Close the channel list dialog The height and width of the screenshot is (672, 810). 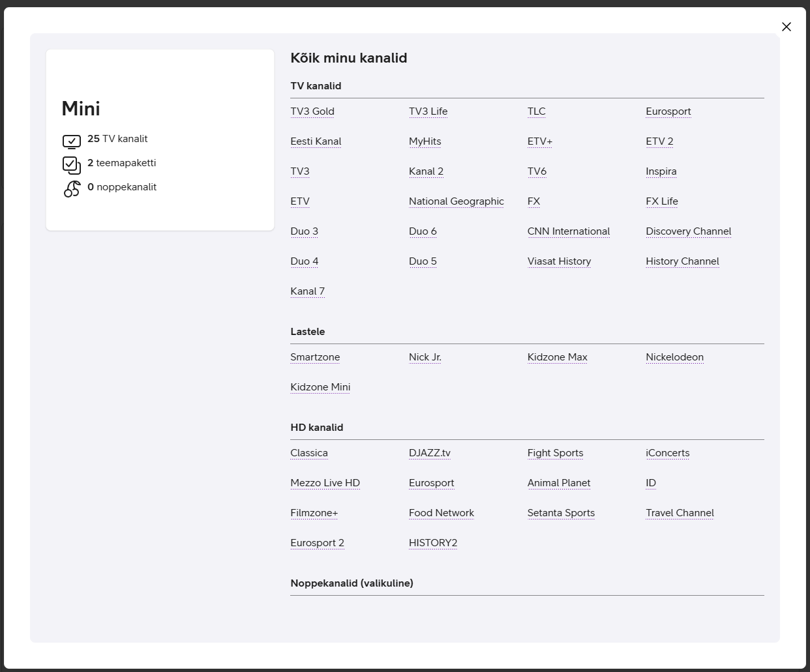tap(786, 27)
